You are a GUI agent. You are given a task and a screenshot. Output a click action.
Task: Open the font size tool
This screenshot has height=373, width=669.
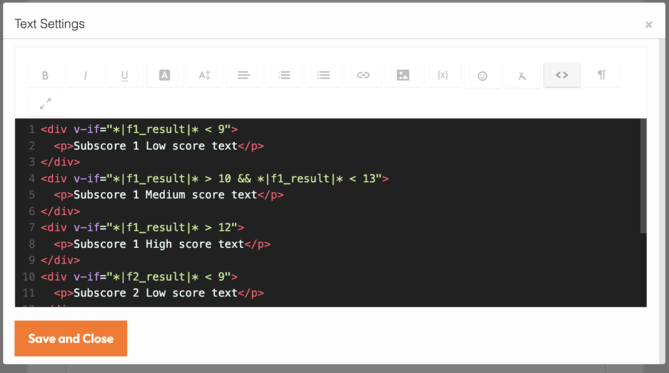click(x=204, y=75)
